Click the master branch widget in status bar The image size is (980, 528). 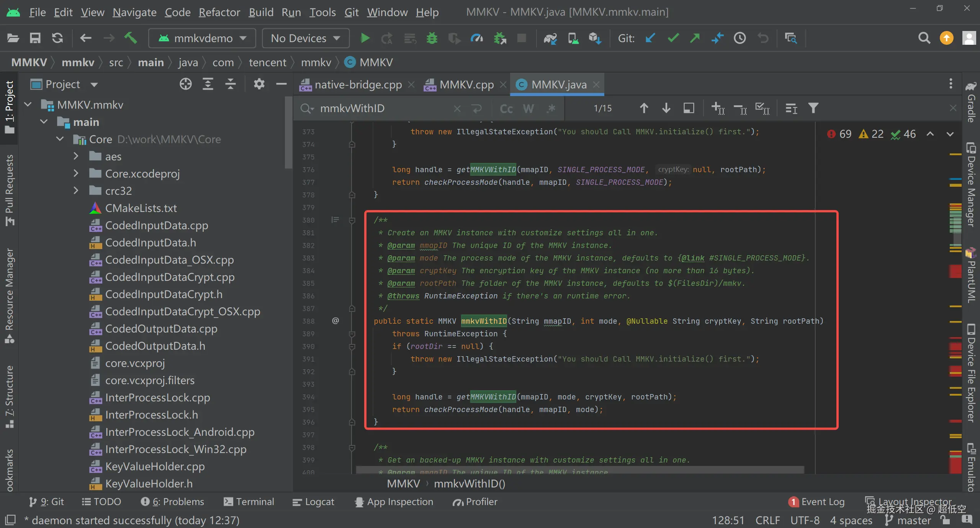pos(913,520)
